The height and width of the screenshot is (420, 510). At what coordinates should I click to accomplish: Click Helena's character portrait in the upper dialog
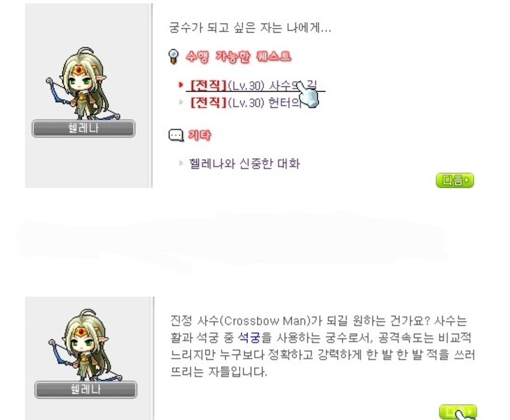click(84, 84)
